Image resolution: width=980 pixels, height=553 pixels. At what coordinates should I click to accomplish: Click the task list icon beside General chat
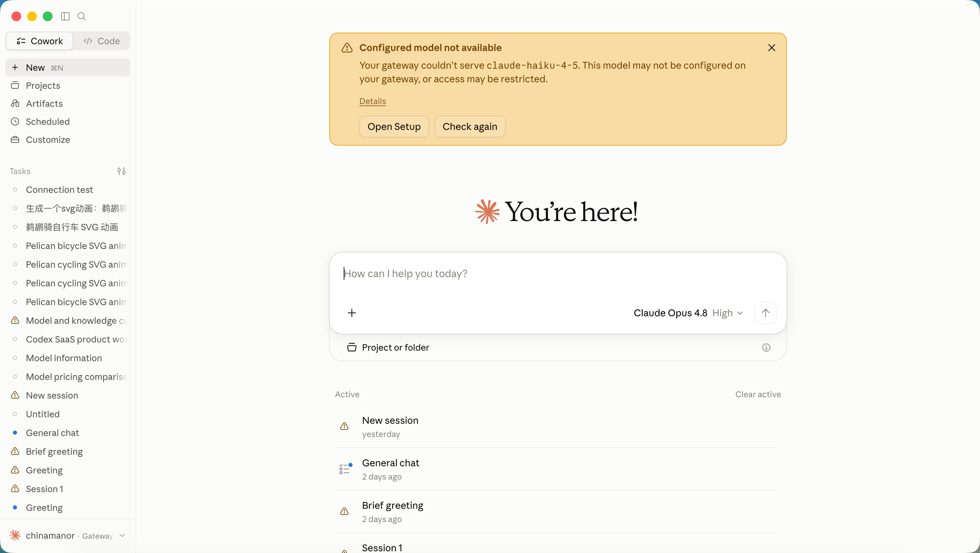coord(345,469)
